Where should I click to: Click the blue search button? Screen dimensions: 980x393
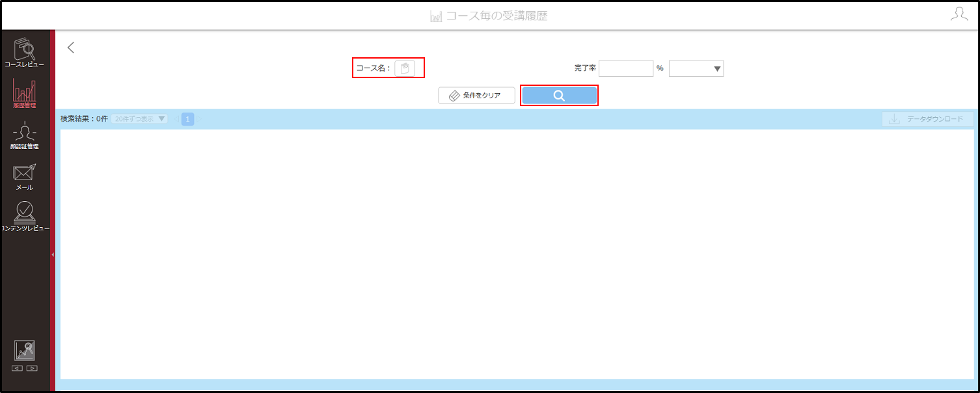click(x=559, y=96)
